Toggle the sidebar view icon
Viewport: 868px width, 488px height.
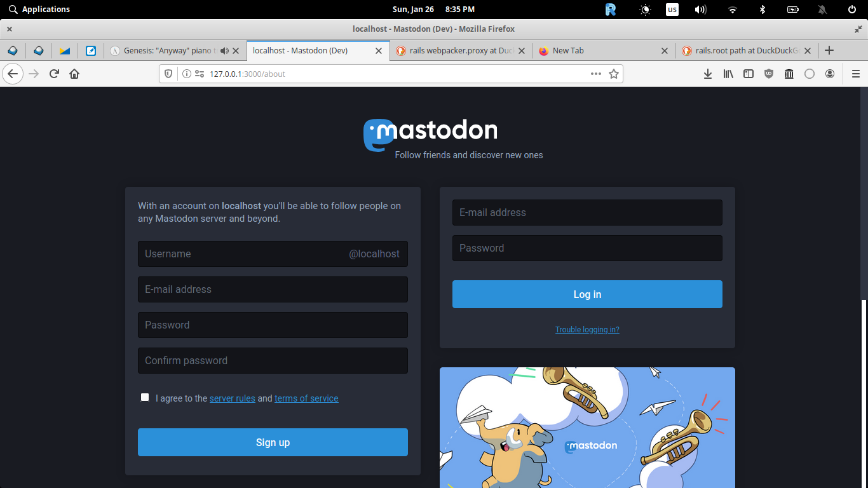click(749, 74)
